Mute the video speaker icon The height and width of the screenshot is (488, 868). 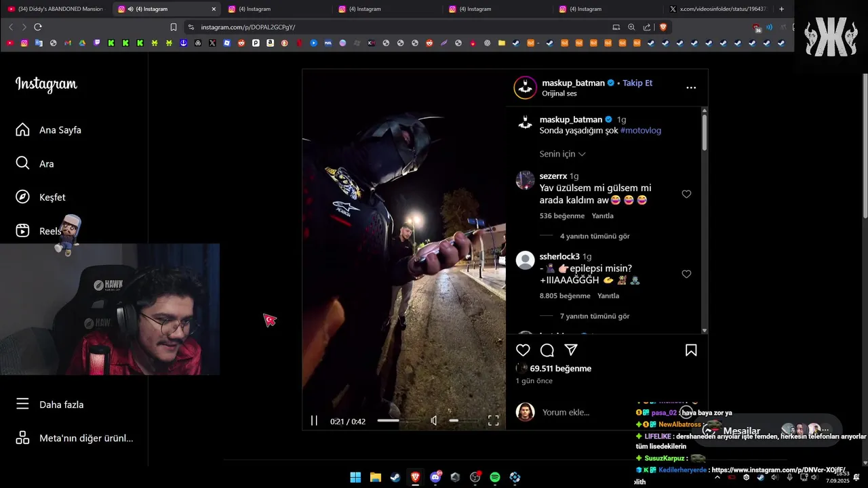click(x=434, y=421)
